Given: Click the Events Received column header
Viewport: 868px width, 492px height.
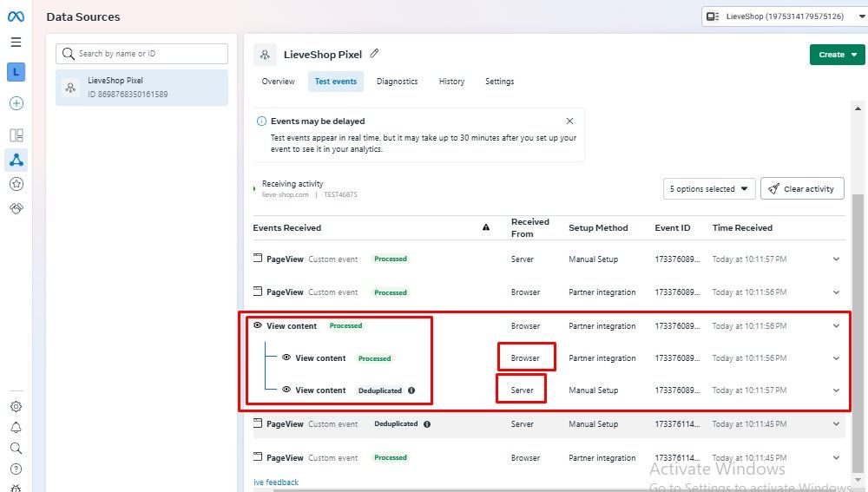Looking at the screenshot, I should pos(286,228).
